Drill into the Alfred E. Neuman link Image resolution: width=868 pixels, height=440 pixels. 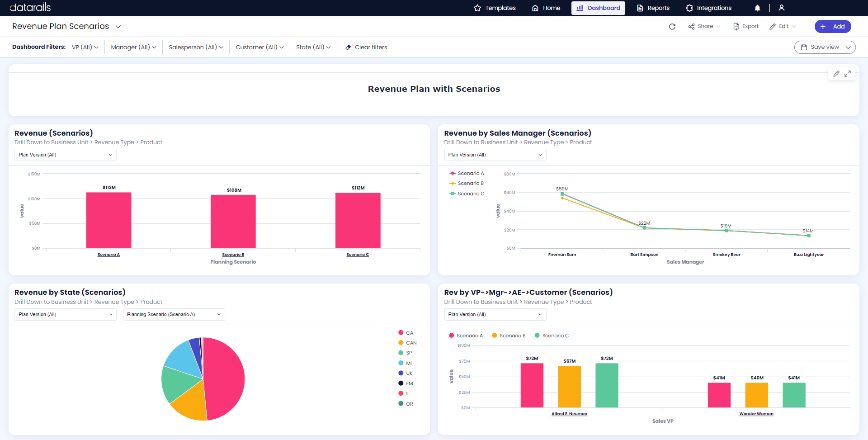[569, 414]
